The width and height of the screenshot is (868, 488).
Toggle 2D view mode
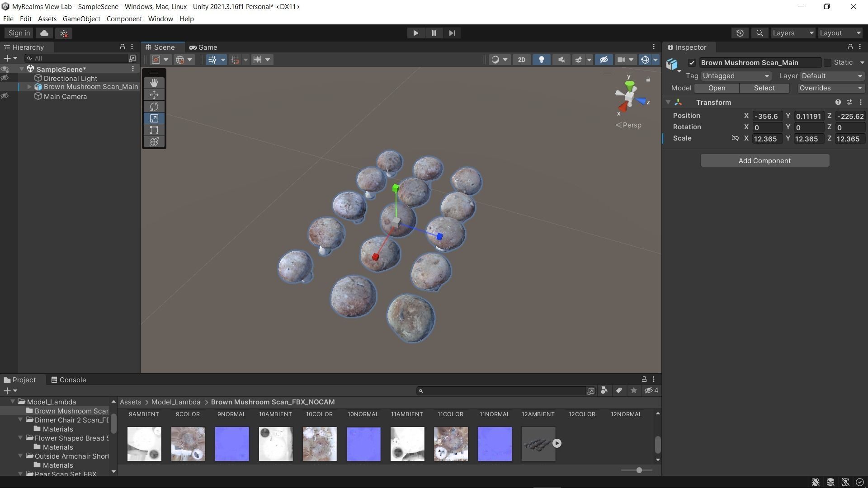click(x=521, y=60)
